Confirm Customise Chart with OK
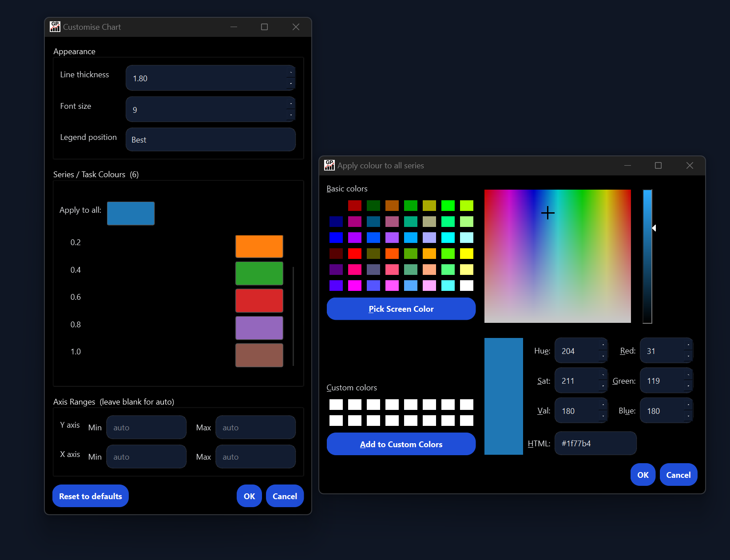 point(249,496)
